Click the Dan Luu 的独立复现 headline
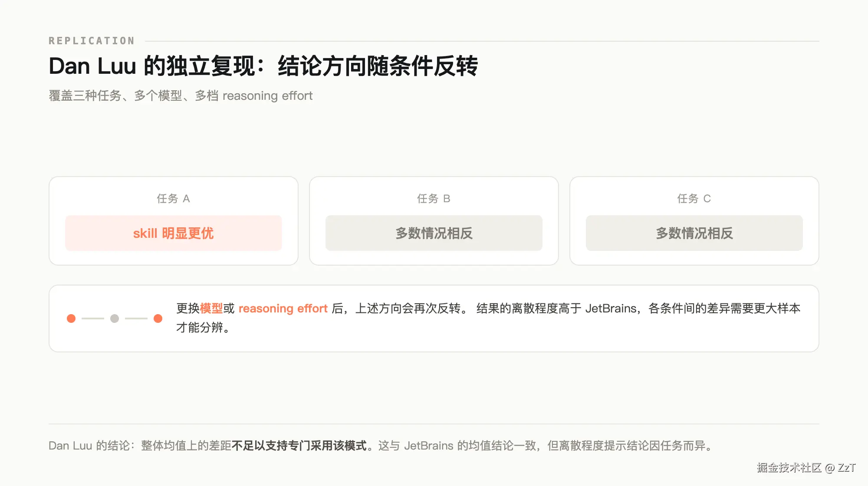Image resolution: width=868 pixels, height=486 pixels. [x=263, y=66]
